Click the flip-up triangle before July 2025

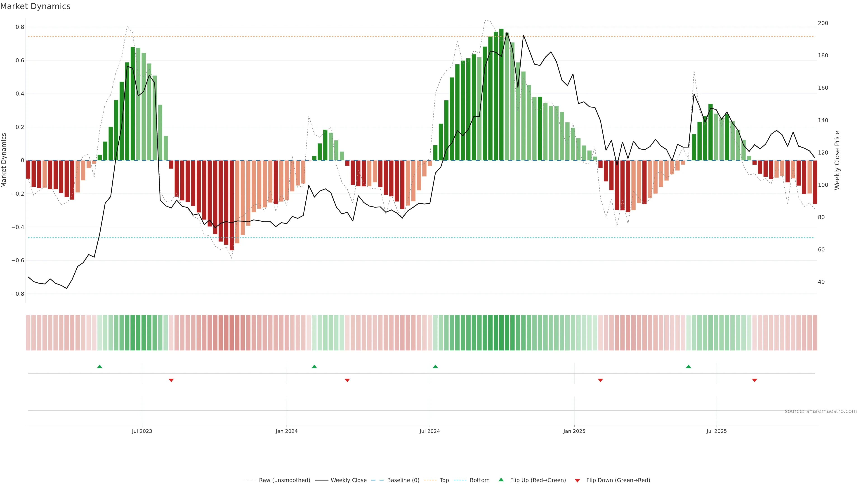pyautogui.click(x=688, y=366)
